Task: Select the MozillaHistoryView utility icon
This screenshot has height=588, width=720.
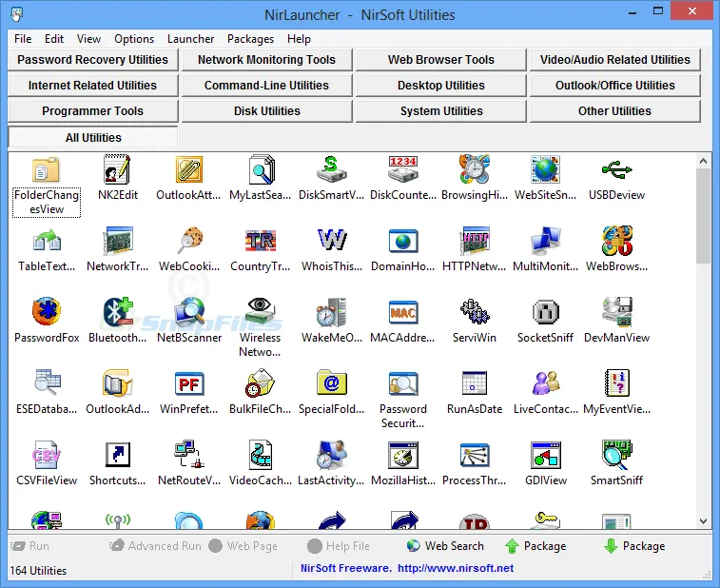Action: click(402, 455)
